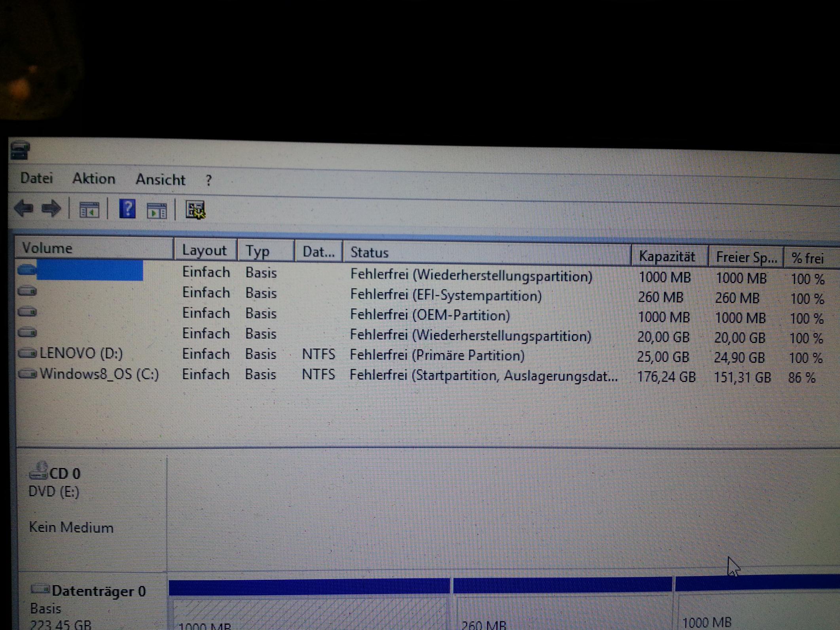Open the Ansicht menu
This screenshot has height=630, width=840.
point(160,180)
